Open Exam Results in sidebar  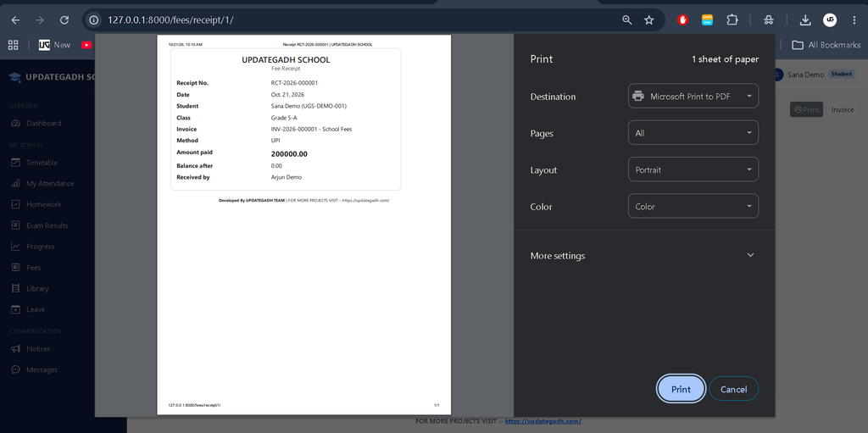pos(47,225)
